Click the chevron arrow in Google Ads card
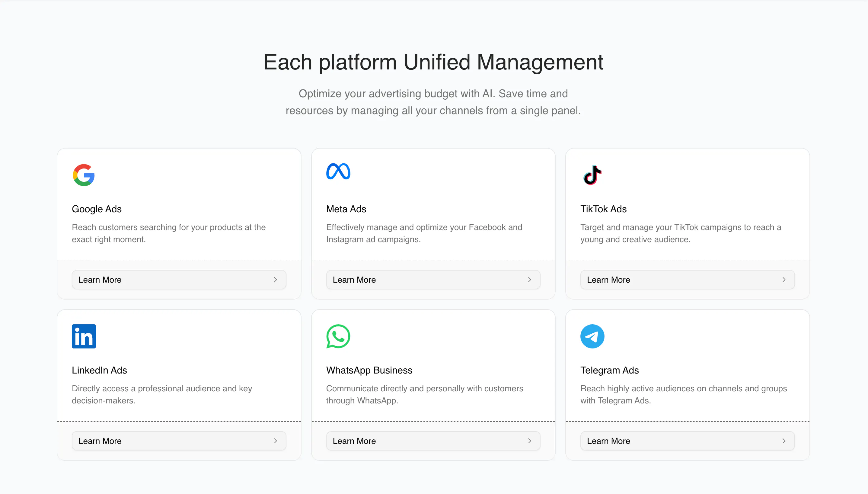 click(x=275, y=280)
